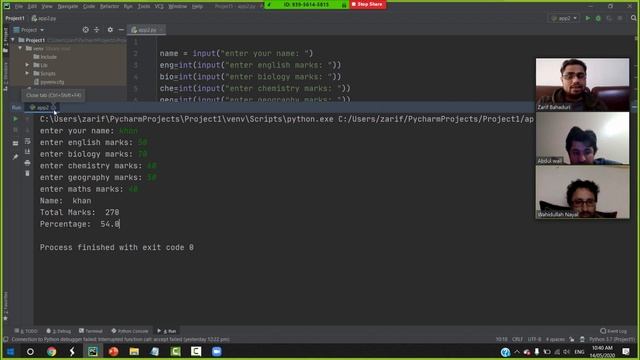The width and height of the screenshot is (640, 360).
Task: Open the Tools menu
Action: point(144,7)
